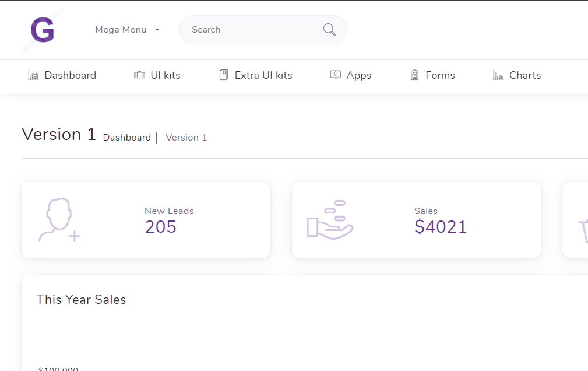The height and width of the screenshot is (371, 588).
Task: Click the $4021 Sales amount
Action: pos(441,227)
